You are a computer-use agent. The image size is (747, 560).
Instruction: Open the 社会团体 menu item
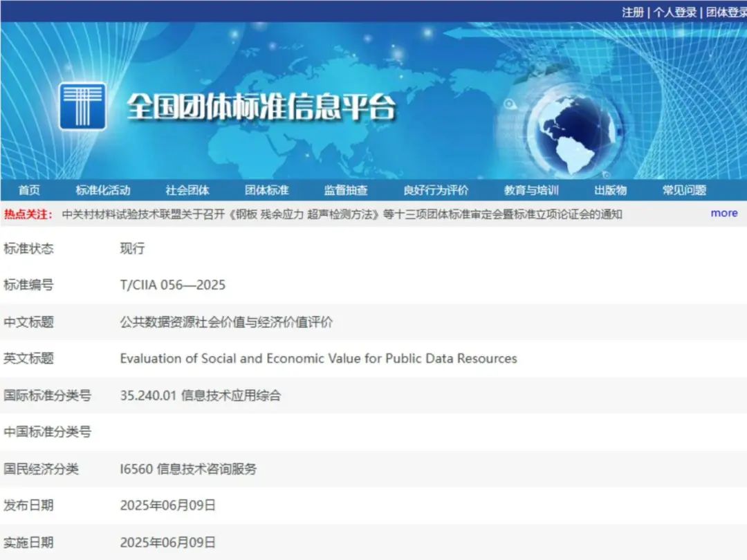[187, 190]
